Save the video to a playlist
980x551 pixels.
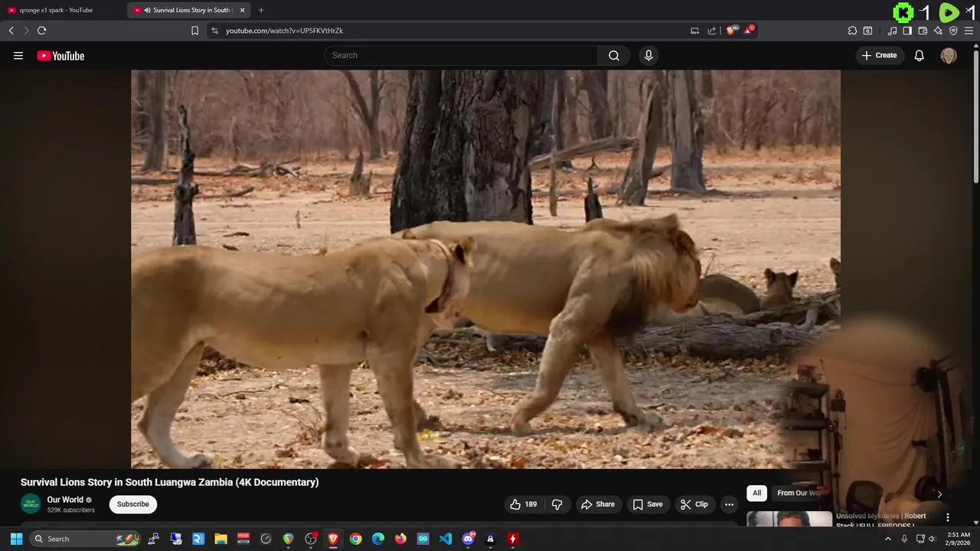pos(648,504)
